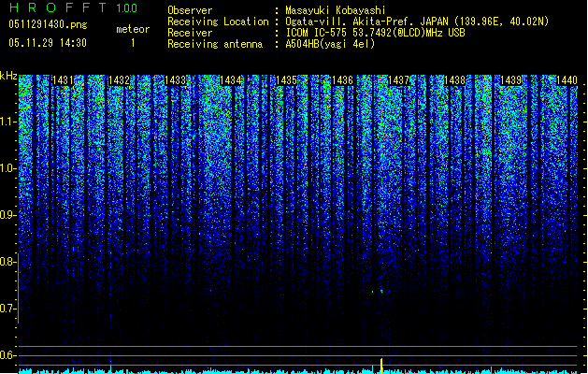Click the version number 1.00
Image resolution: width=588 pixels, height=374 pixels.
tap(127, 8)
